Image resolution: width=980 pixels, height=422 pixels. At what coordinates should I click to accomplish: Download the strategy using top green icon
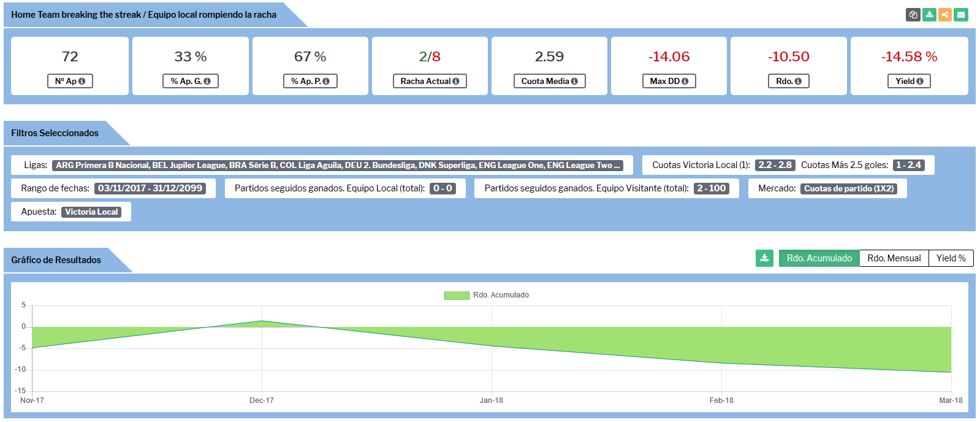click(929, 15)
